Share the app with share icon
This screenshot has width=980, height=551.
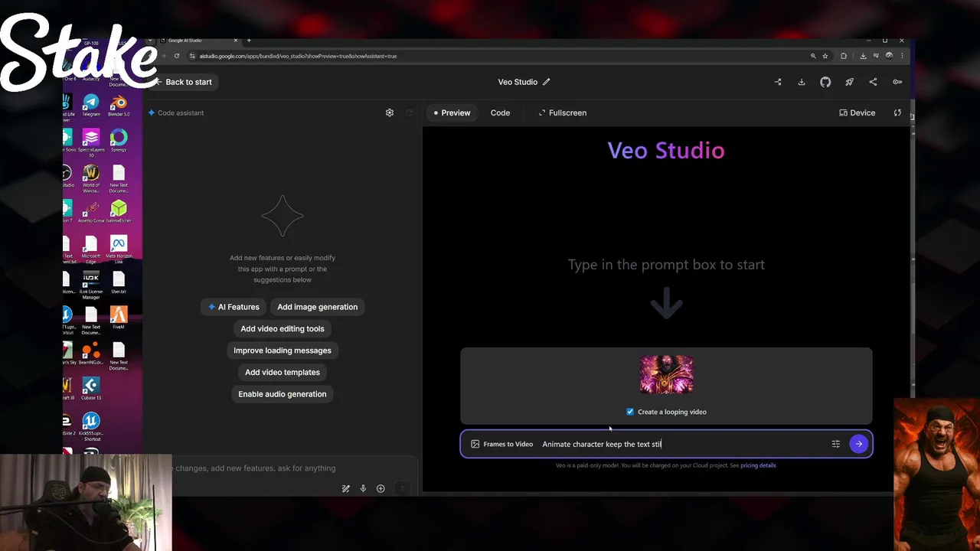point(873,82)
